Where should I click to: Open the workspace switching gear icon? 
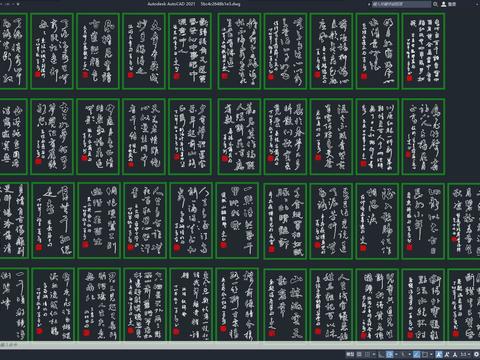coord(476,354)
